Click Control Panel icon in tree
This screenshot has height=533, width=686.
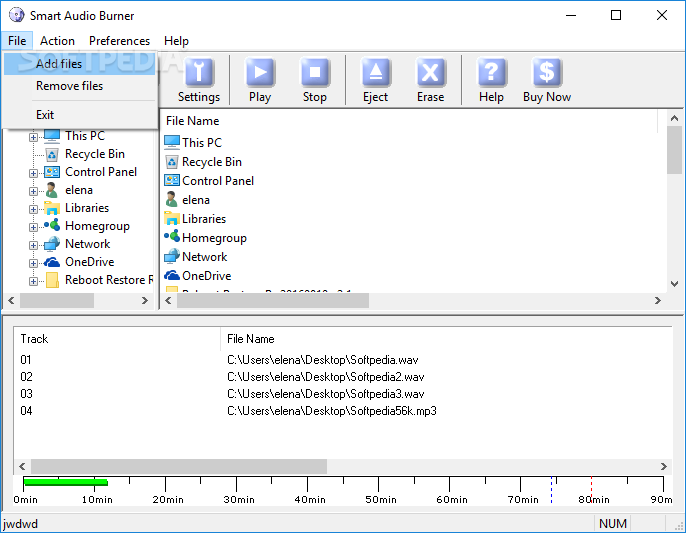click(x=52, y=172)
